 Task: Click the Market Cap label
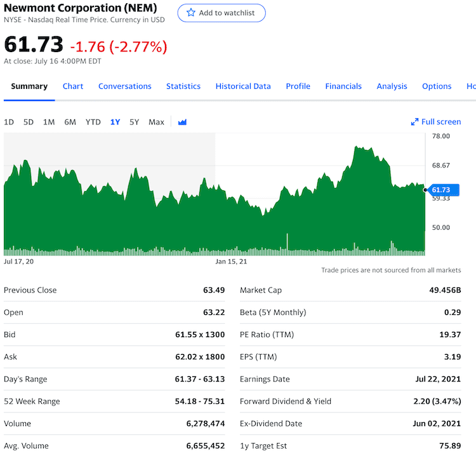click(x=261, y=290)
